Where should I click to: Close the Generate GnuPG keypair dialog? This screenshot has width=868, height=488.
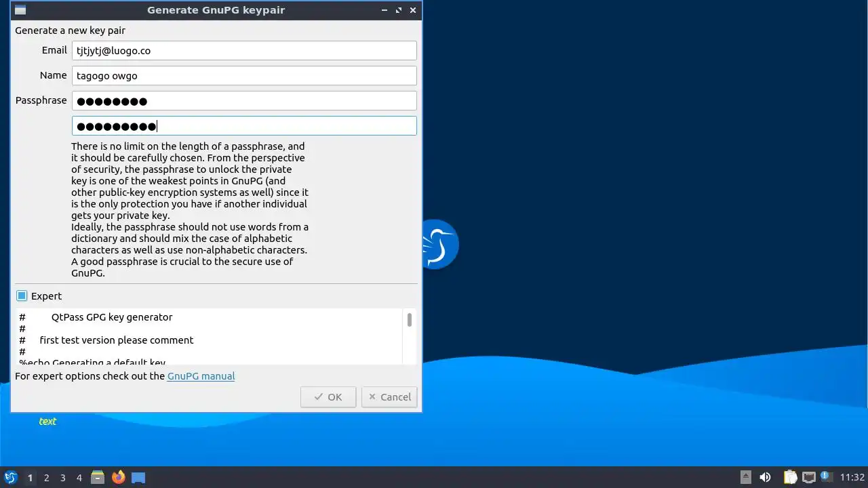[x=413, y=10]
